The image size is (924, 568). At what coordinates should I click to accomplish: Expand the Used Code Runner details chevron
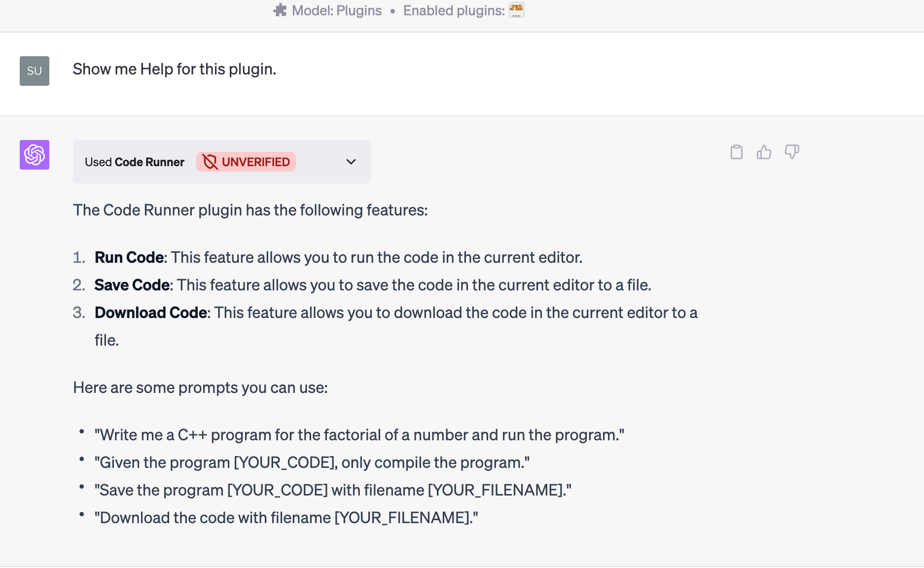pos(351,162)
